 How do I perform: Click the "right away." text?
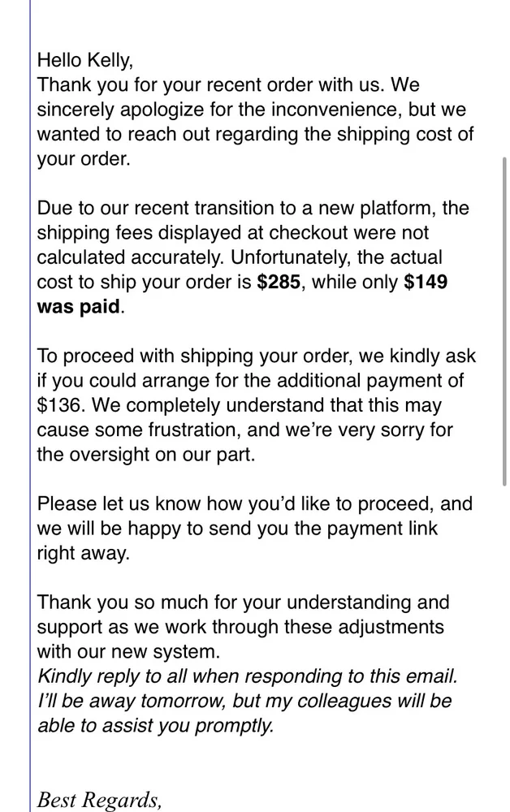pyautogui.click(x=84, y=553)
